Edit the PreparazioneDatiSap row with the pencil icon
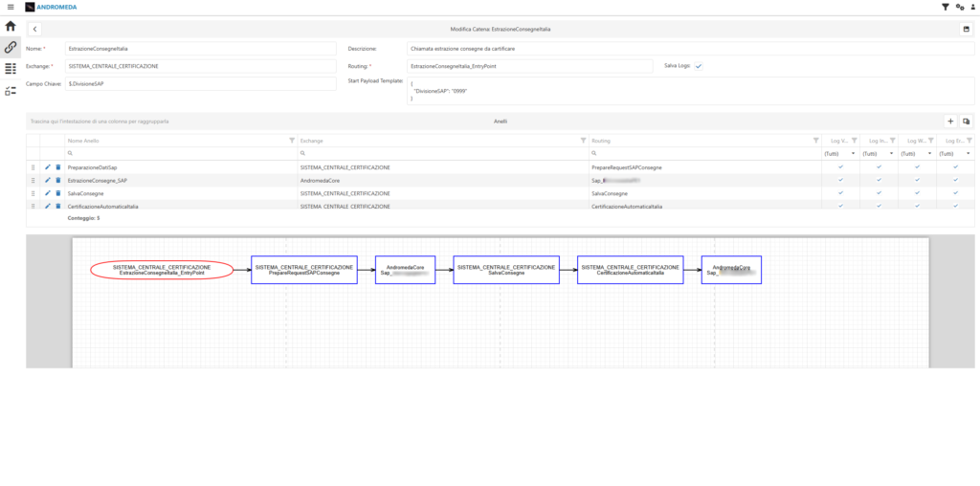Image resolution: width=980 pixels, height=486 pixels. (x=48, y=167)
